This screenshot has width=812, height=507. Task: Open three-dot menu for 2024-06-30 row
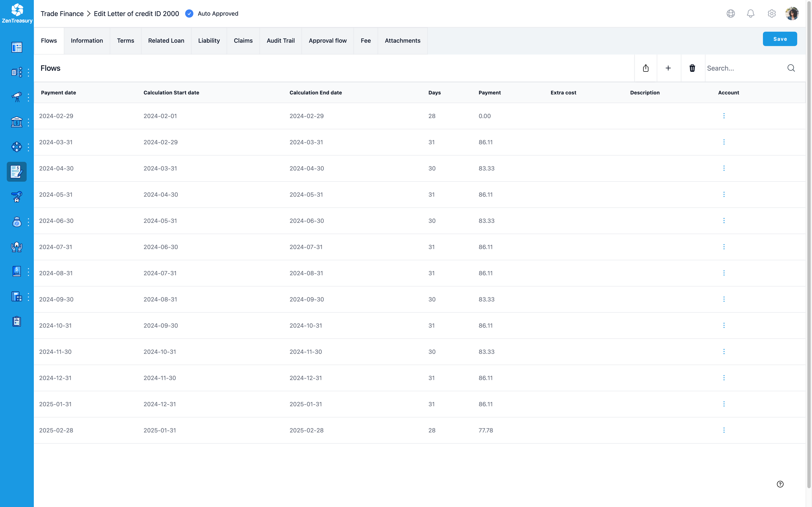point(724,221)
